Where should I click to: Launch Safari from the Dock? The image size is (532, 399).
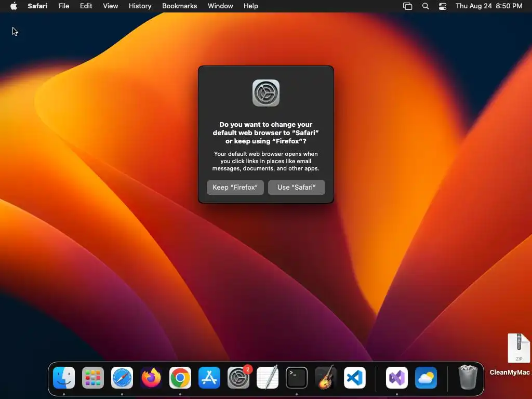pyautogui.click(x=122, y=378)
